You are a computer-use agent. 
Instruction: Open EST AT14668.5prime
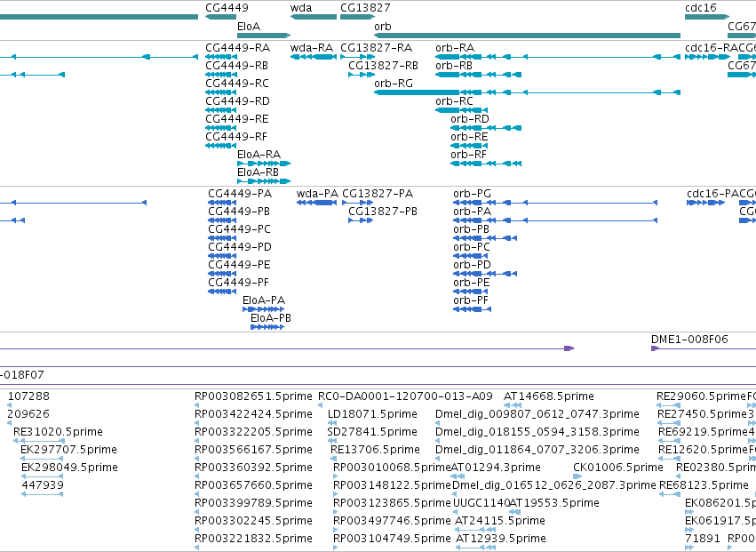(x=513, y=405)
